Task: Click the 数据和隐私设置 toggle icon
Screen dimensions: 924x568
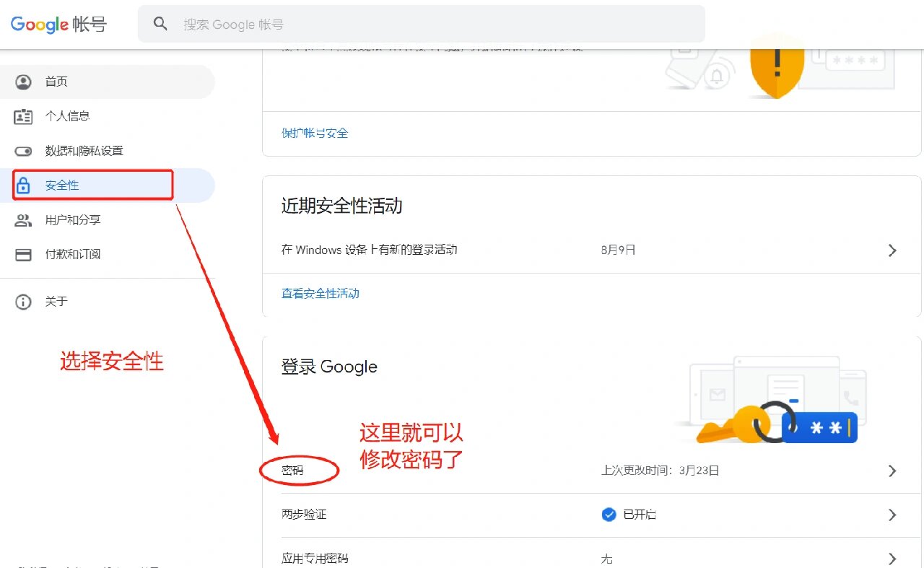Action: [24, 151]
